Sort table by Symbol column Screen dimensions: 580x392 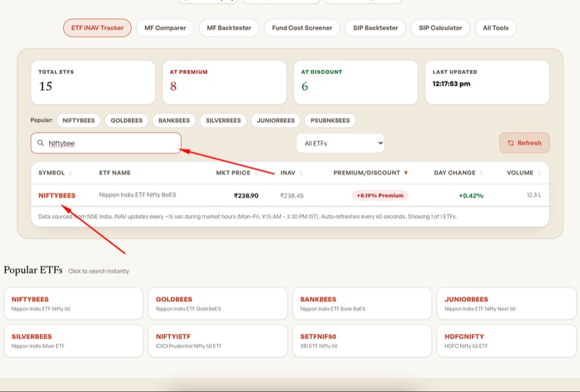(55, 173)
